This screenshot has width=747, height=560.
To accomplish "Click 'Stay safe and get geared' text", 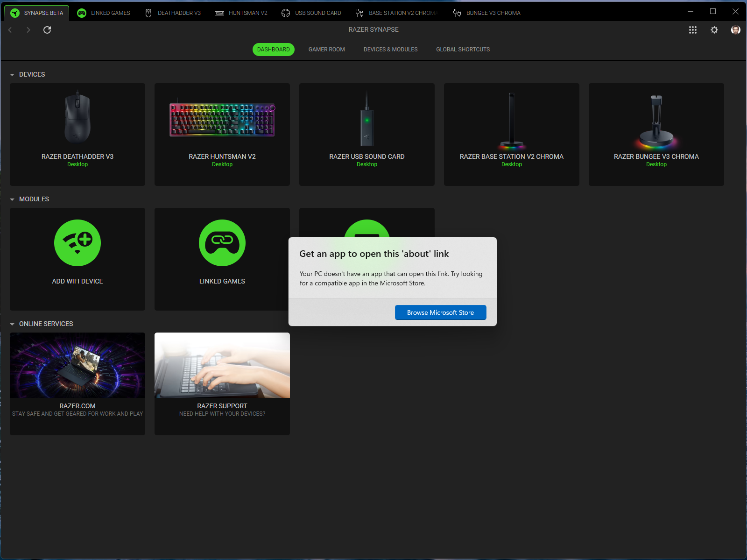I will click(x=78, y=414).
